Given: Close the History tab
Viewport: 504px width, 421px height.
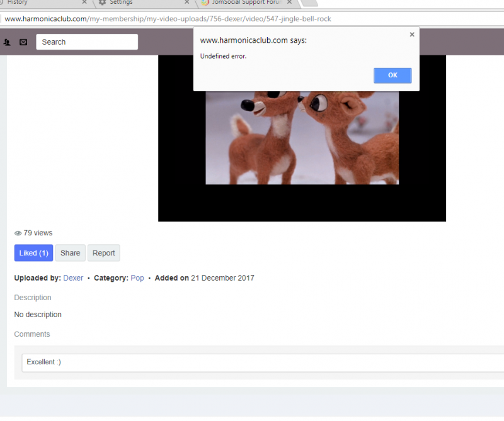Looking at the screenshot, I should 84,3.
